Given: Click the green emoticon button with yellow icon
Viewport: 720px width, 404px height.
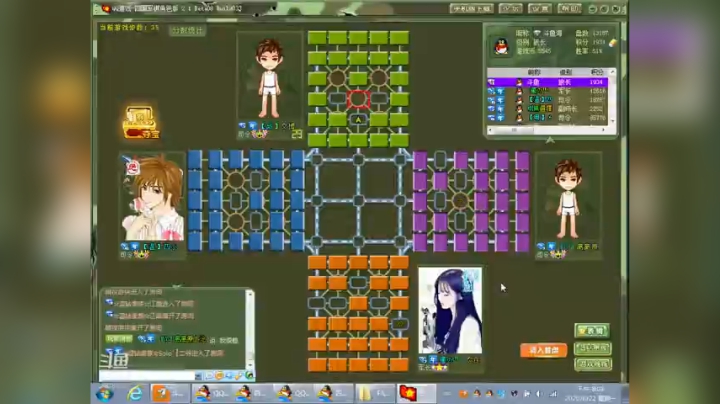Looking at the screenshot, I should click(x=592, y=331).
